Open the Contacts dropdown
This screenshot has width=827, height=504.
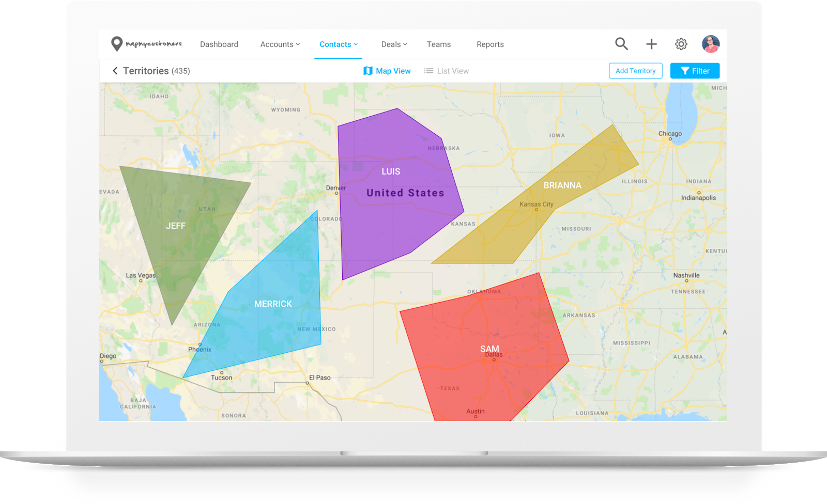tap(338, 44)
